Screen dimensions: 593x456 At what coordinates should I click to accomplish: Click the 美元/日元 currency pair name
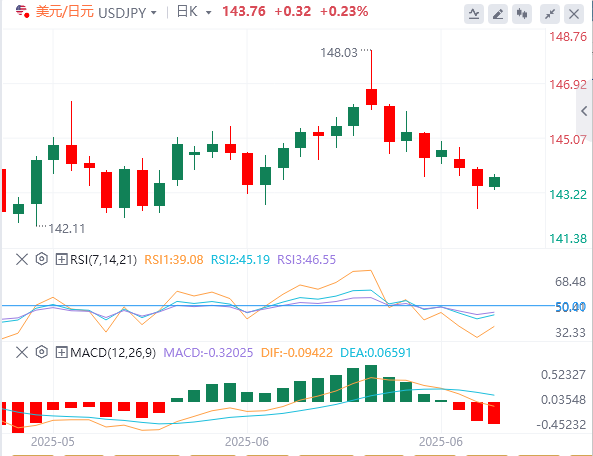tap(65, 12)
